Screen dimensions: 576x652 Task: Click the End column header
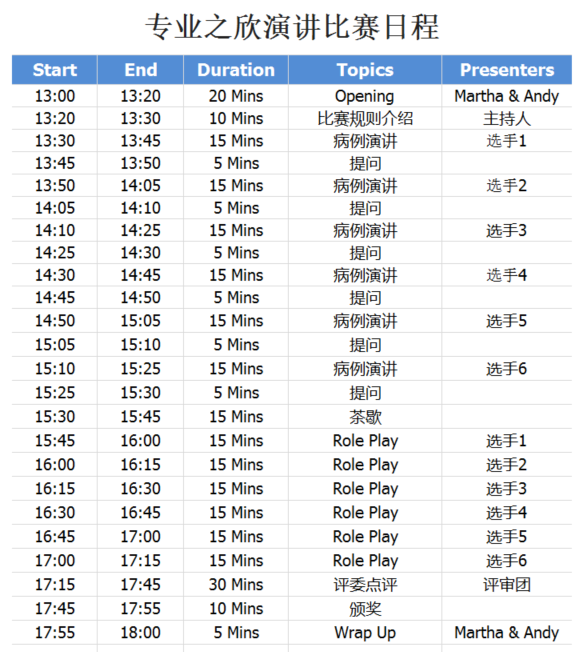(141, 70)
